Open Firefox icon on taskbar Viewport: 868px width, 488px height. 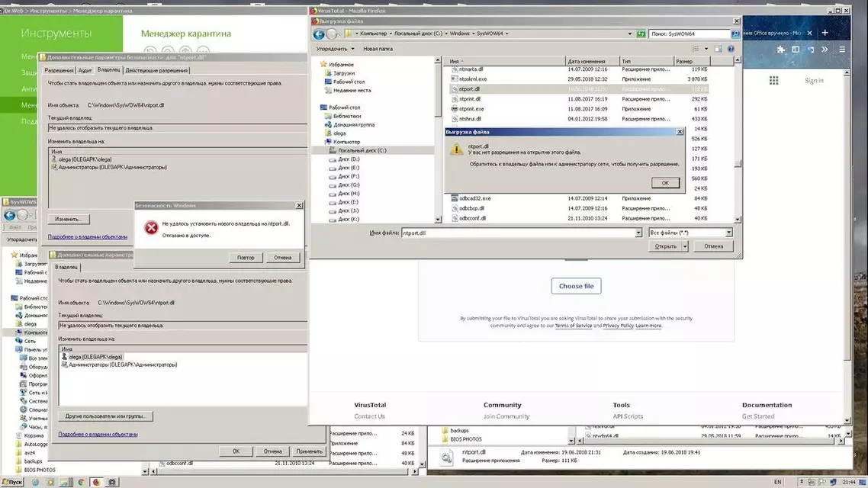96,482
